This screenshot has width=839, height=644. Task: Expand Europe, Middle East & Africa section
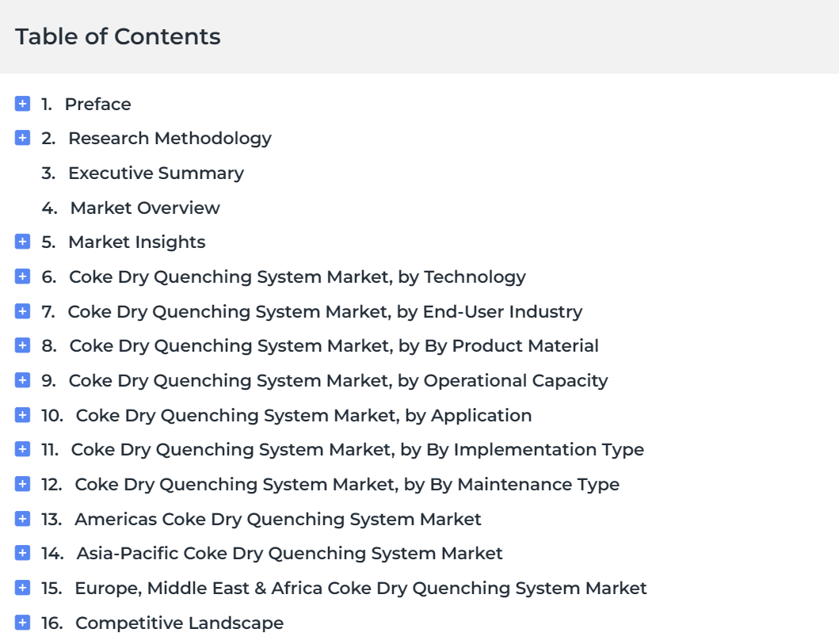tap(22, 588)
